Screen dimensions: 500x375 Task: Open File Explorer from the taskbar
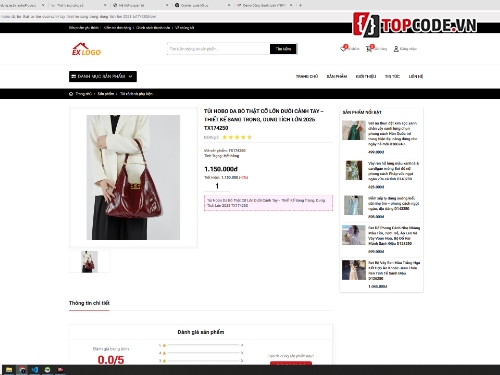(x=9, y=370)
